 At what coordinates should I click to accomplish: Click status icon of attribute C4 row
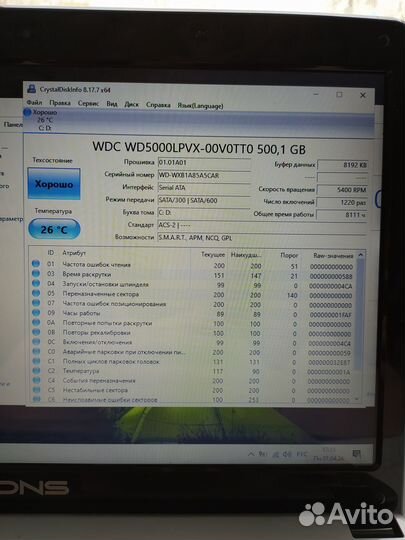click(36, 380)
